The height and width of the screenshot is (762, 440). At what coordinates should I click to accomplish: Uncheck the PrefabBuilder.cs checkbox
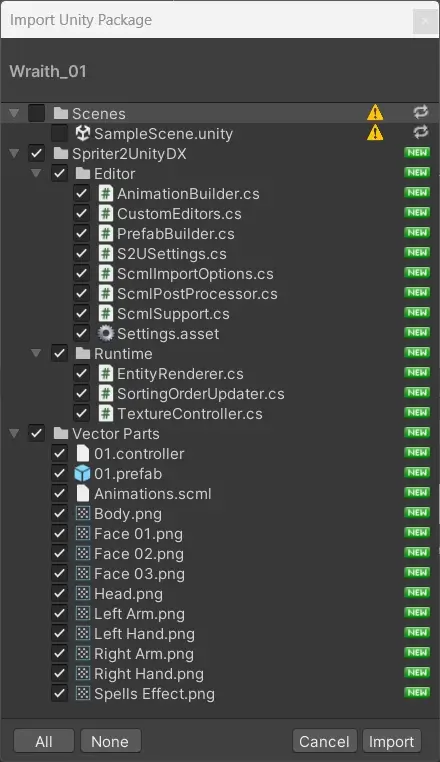[82, 233]
